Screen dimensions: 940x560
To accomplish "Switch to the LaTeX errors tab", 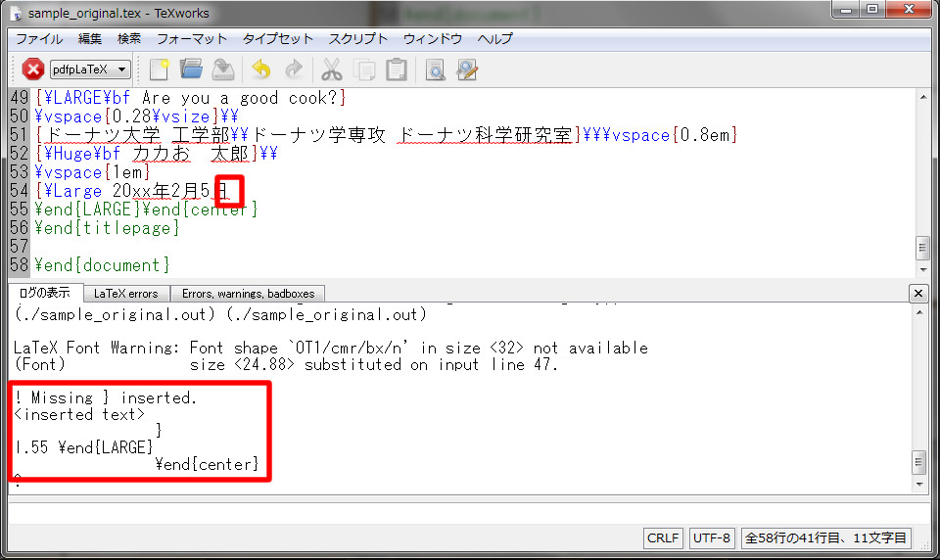I will point(126,294).
